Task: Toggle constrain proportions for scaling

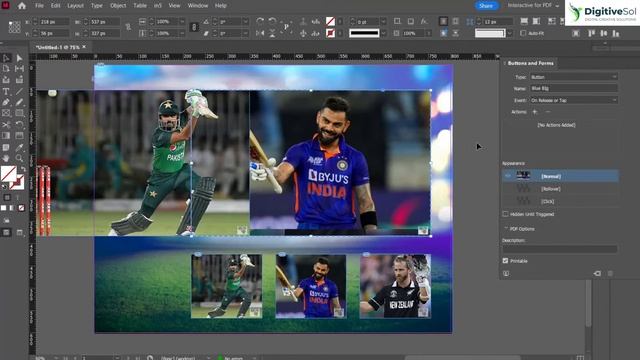Action: click(194, 27)
